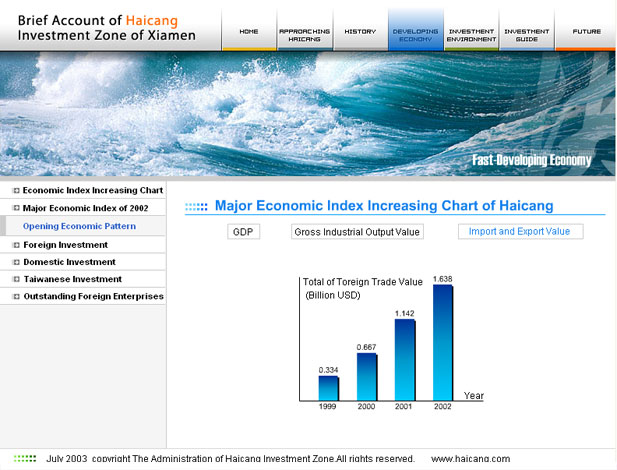Open the HOME navigation tab
The height and width of the screenshot is (470, 617).
tap(249, 32)
